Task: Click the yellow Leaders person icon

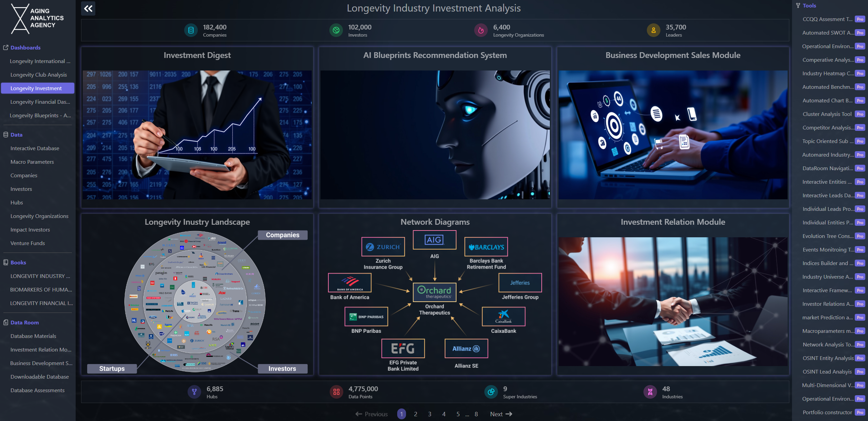Action: coord(653,31)
